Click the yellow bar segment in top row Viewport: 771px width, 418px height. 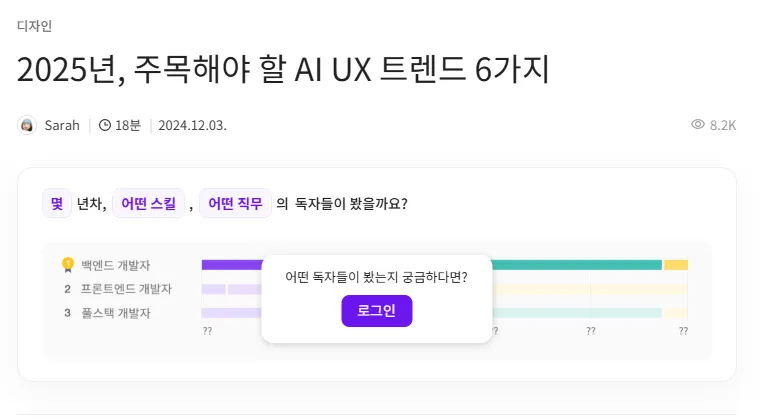click(x=676, y=265)
